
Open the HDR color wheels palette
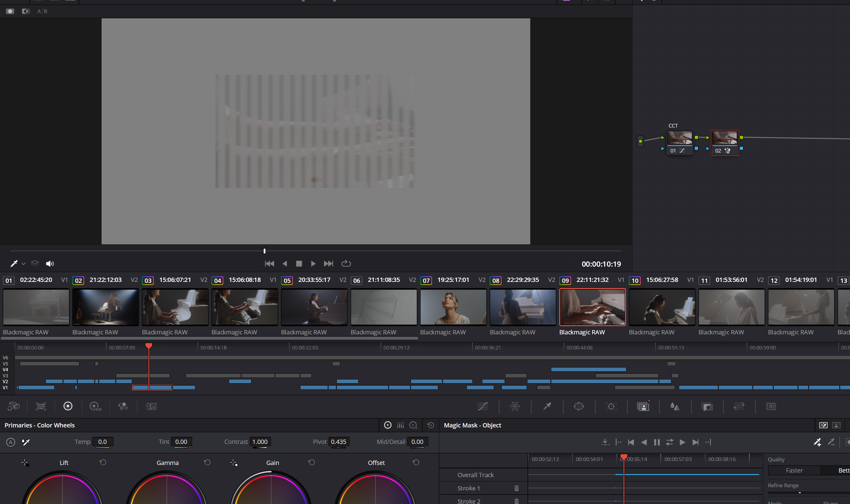click(x=95, y=406)
